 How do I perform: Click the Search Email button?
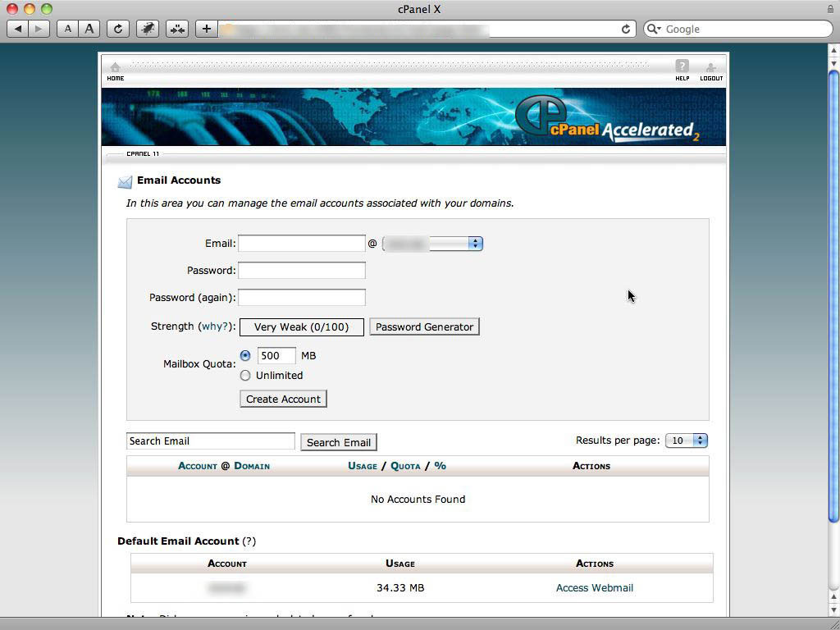338,441
